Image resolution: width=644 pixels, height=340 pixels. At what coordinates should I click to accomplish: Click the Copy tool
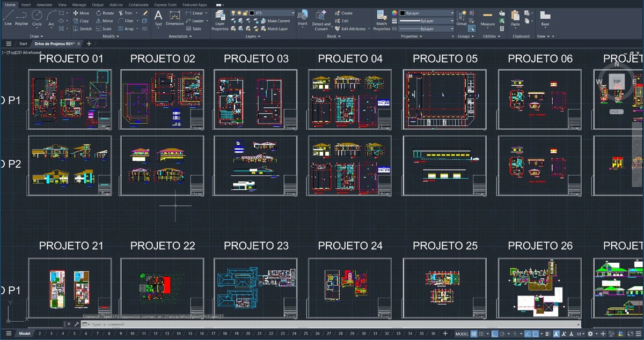80,21
